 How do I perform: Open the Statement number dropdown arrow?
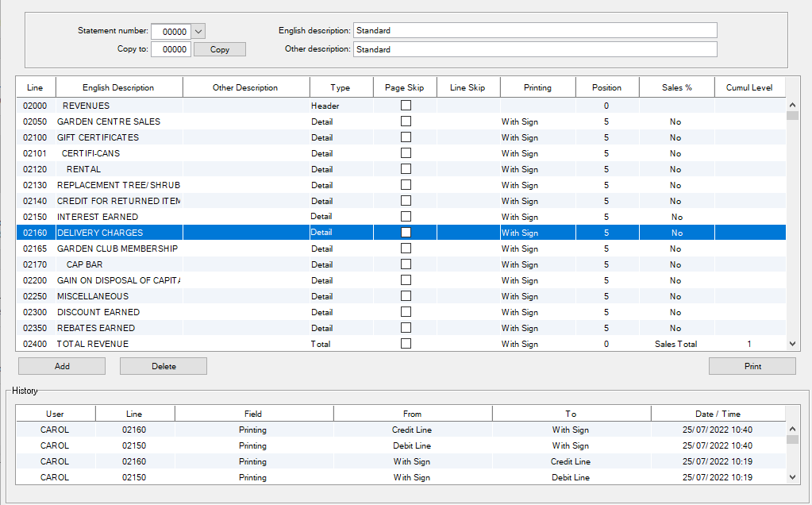[x=198, y=31]
